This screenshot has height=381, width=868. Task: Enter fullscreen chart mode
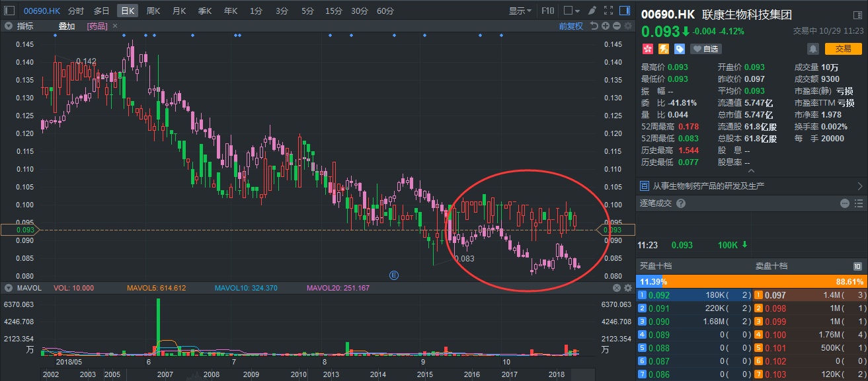[x=608, y=11]
